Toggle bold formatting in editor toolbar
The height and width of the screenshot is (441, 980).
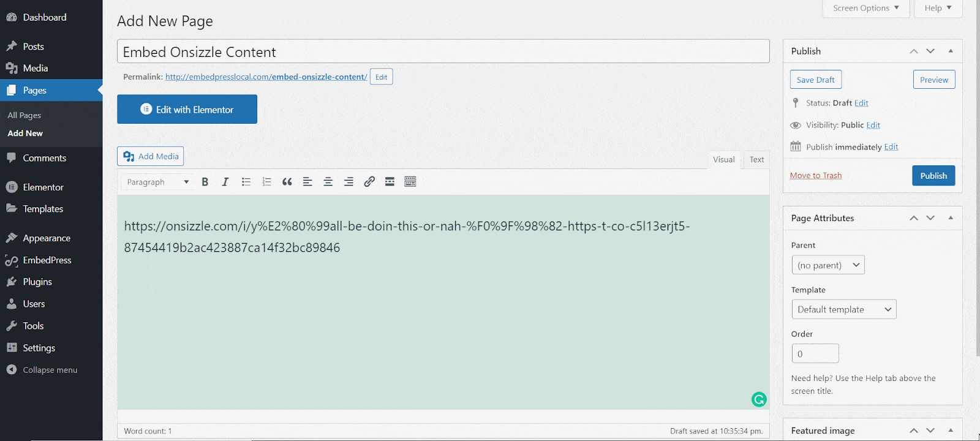tap(205, 182)
